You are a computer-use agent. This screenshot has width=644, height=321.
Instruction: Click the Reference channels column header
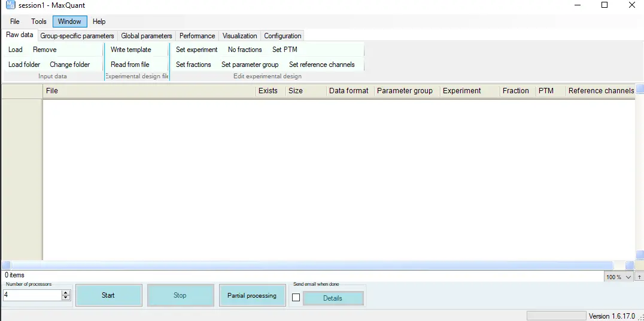coord(601,91)
